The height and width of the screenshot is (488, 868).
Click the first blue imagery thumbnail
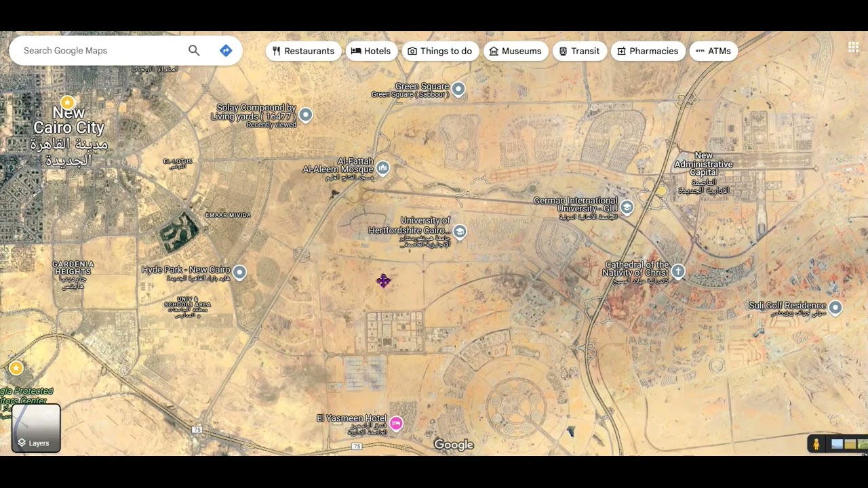pos(837,444)
